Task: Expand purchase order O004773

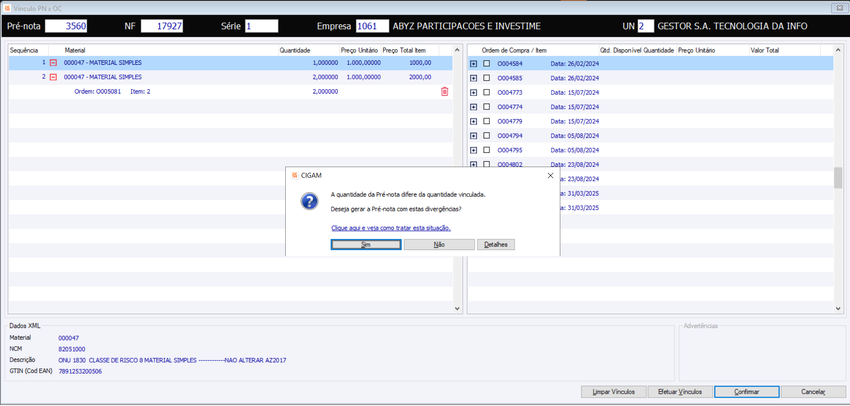Action: 473,92
